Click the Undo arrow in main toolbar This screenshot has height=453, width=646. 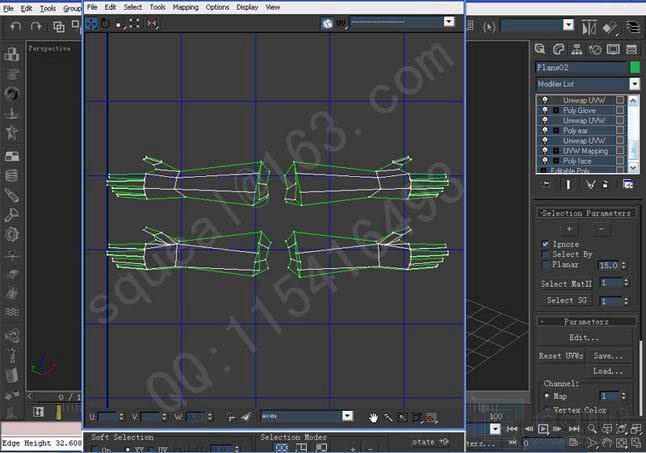click(x=16, y=26)
